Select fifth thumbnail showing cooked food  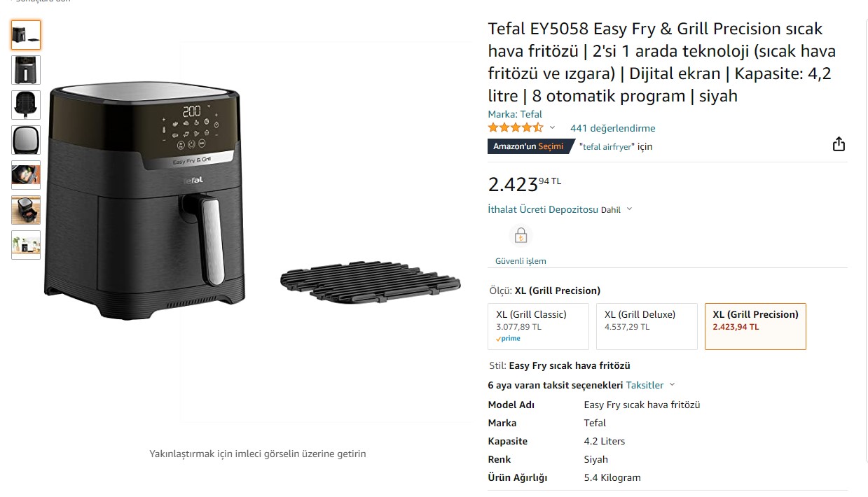pyautogui.click(x=26, y=175)
